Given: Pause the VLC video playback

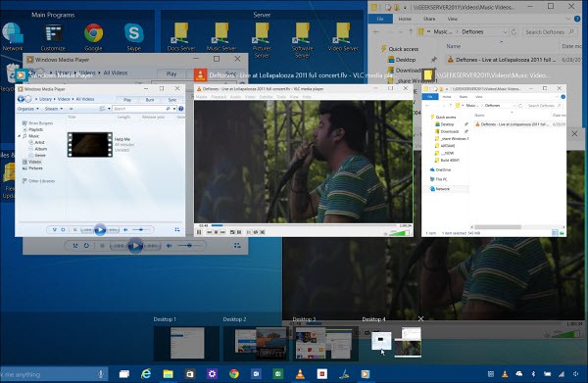Looking at the screenshot, I should 199,232.
